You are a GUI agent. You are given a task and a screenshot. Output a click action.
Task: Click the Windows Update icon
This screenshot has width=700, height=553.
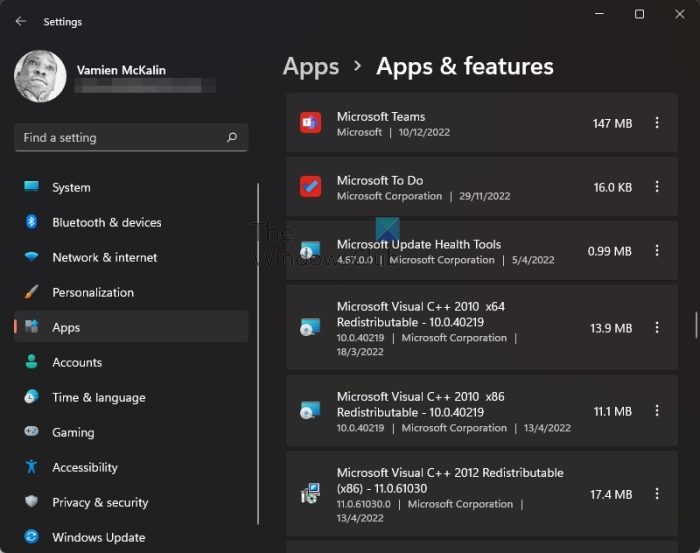[32, 537]
